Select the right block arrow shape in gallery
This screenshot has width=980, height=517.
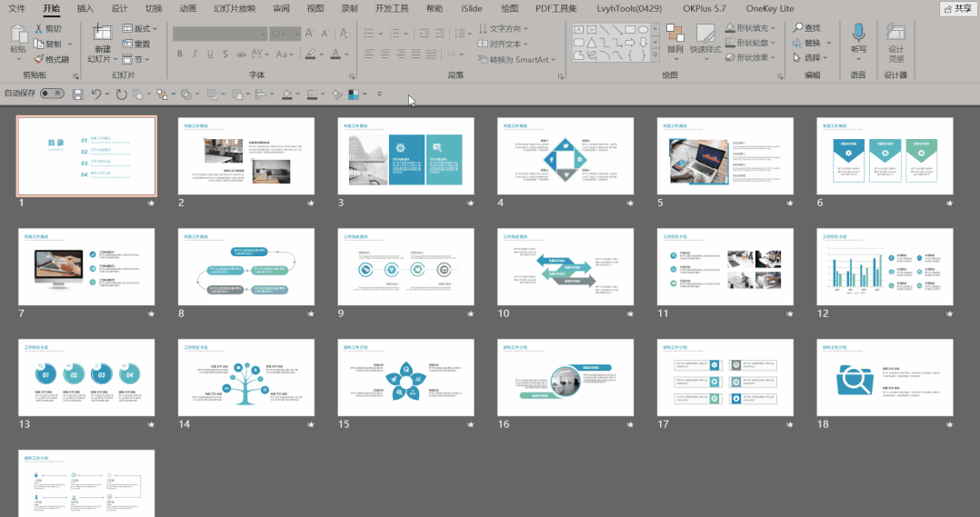coord(630,43)
